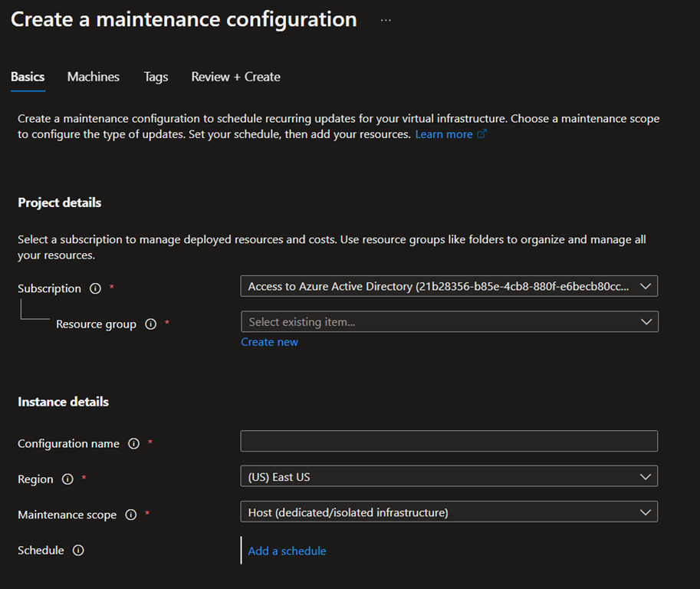Click the Maintenance scope info icon

click(x=130, y=515)
